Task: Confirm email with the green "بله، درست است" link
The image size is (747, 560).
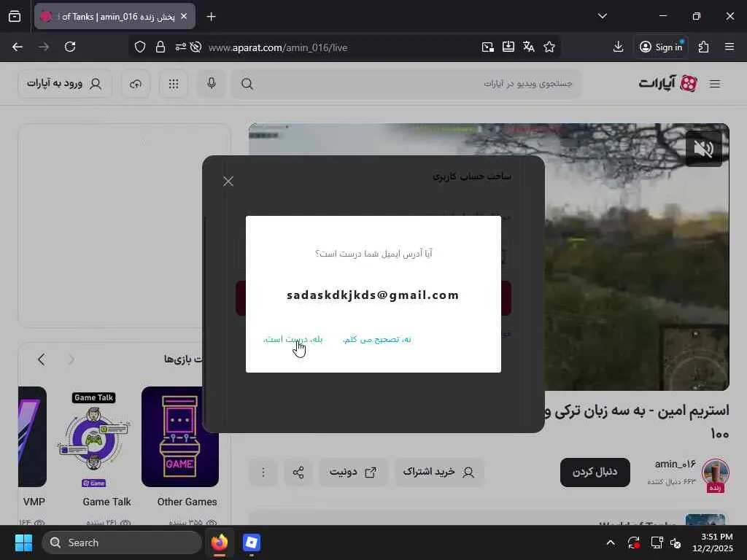Action: (x=293, y=339)
